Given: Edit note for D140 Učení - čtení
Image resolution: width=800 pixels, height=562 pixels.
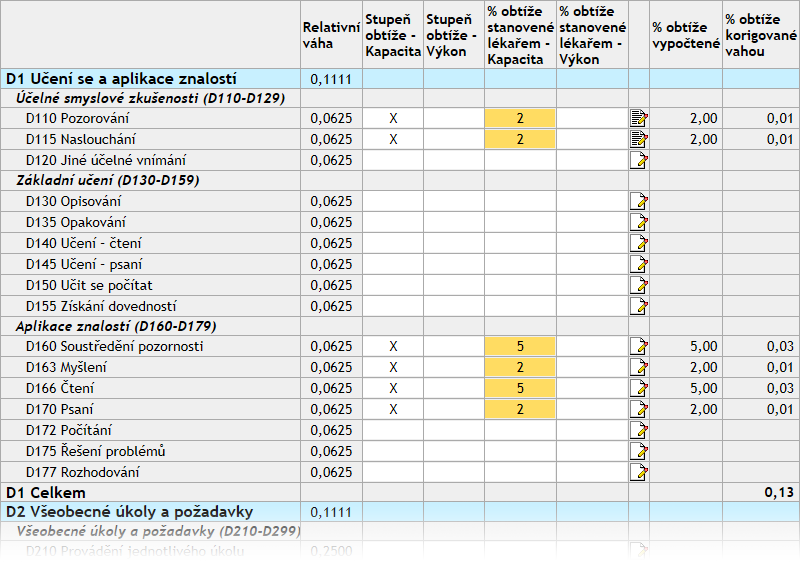Looking at the screenshot, I should [639, 243].
